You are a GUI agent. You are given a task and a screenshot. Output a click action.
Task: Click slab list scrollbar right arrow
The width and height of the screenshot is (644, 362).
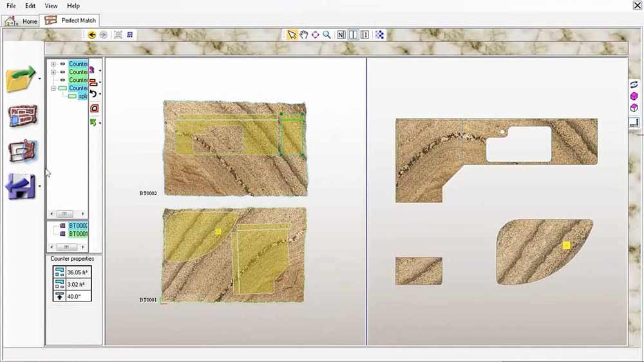pyautogui.click(x=83, y=247)
